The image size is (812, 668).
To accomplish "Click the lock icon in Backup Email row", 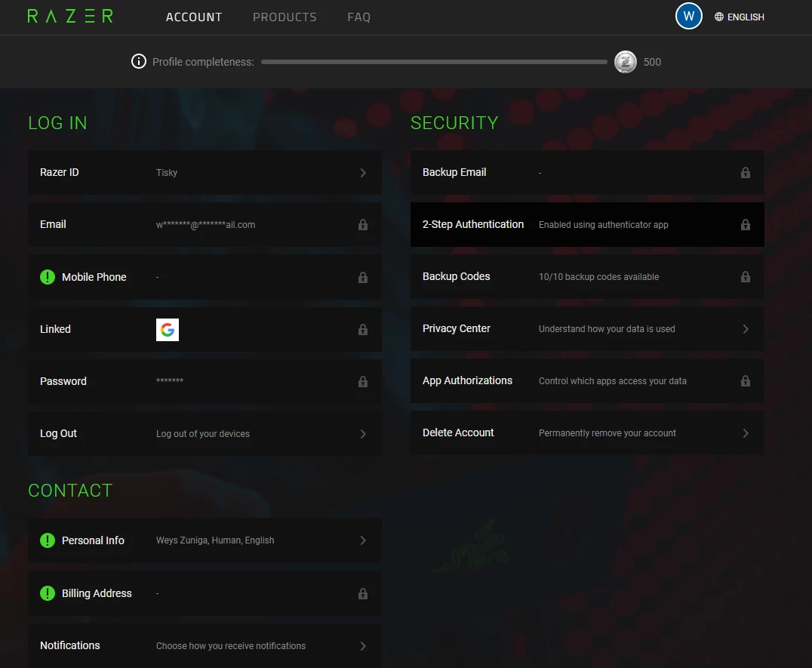I will pyautogui.click(x=745, y=172).
